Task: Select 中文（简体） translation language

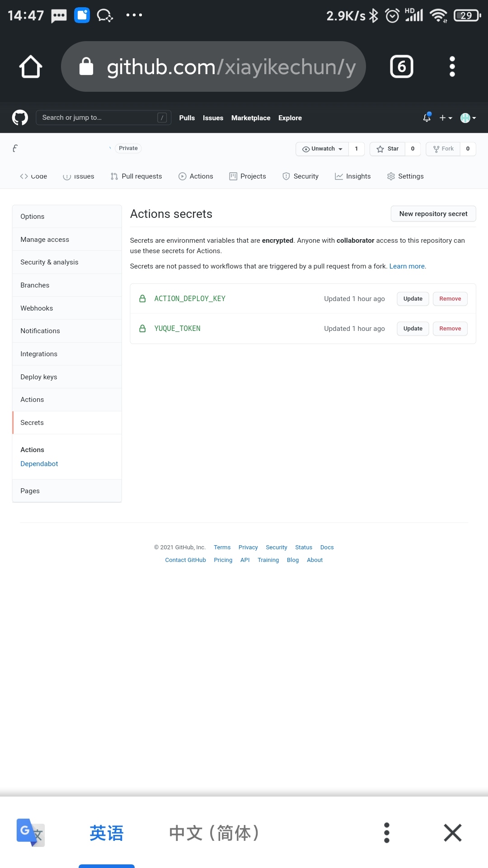Action: pyautogui.click(x=214, y=832)
